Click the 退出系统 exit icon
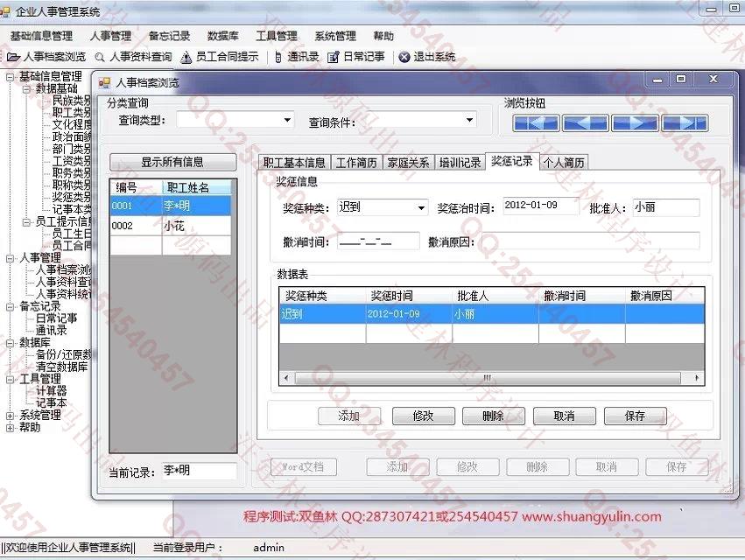The width and height of the screenshot is (745, 560). pos(404,58)
